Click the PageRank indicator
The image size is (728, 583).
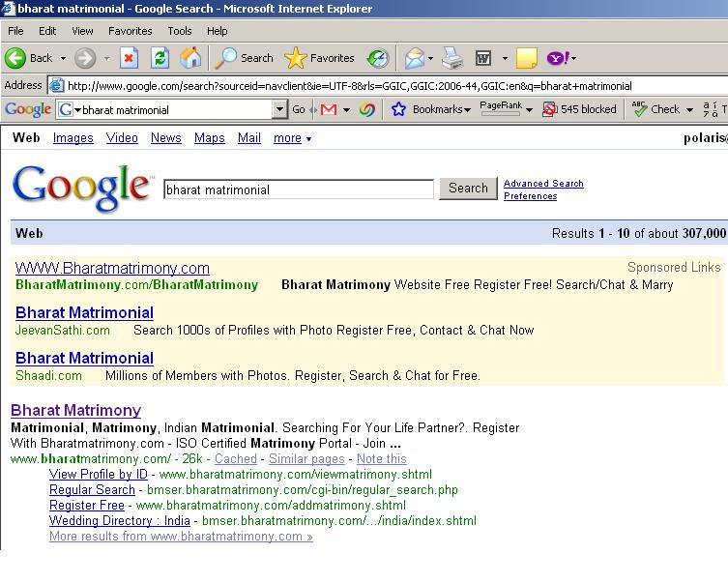(x=501, y=108)
